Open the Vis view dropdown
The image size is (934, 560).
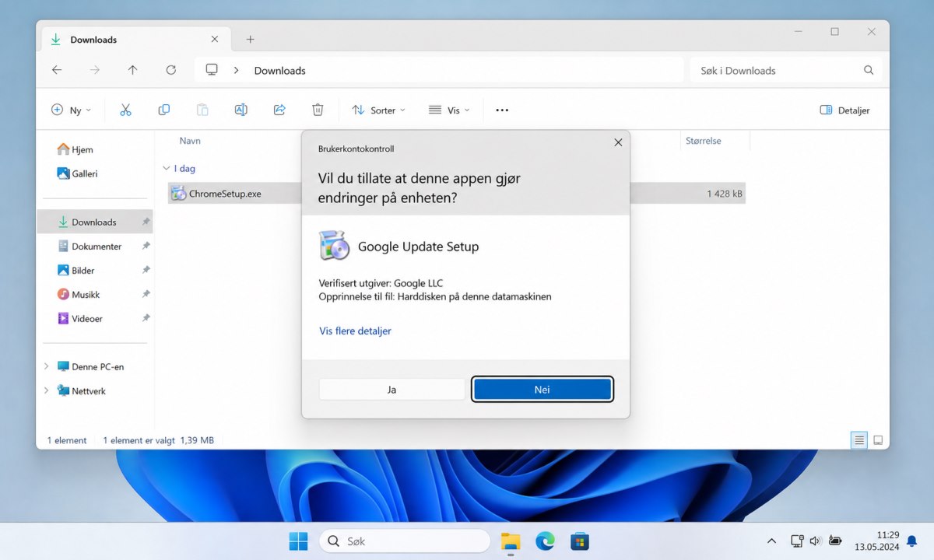[x=449, y=110]
